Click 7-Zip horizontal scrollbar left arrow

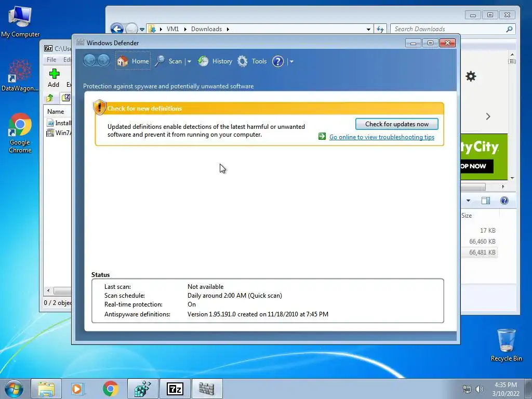coord(48,291)
